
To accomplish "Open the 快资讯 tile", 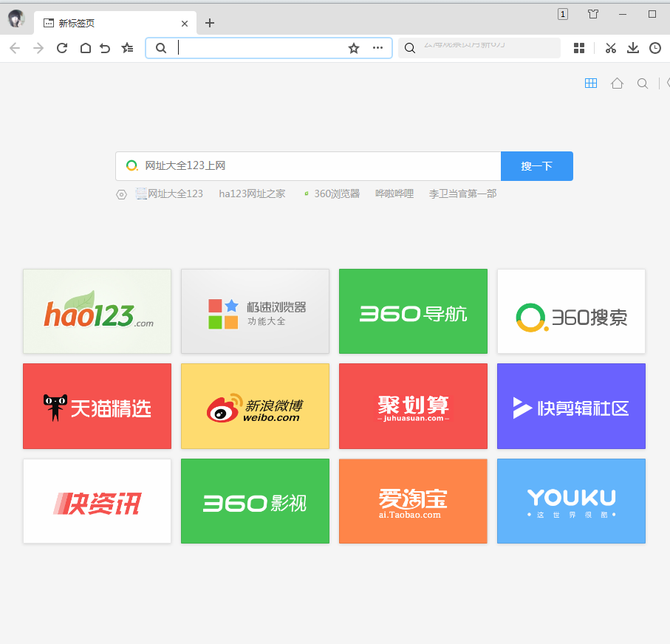I will pos(97,501).
